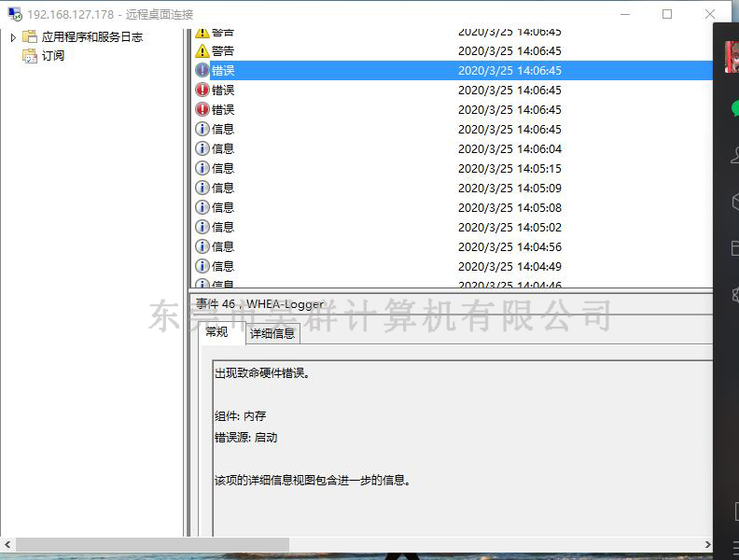Open the WeChat contacts icon

(733, 156)
